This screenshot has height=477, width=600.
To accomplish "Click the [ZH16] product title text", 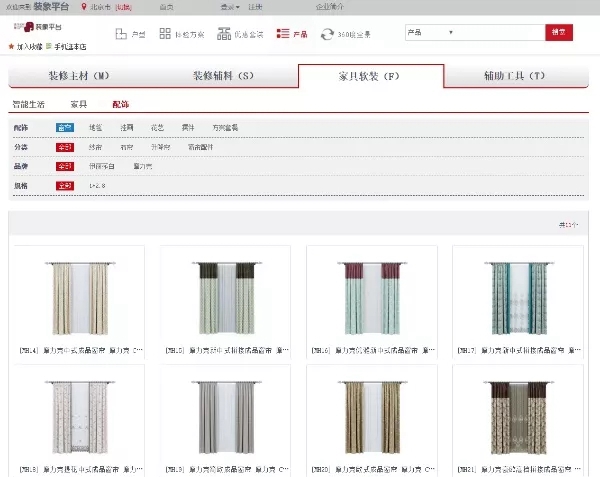I will point(373,350).
